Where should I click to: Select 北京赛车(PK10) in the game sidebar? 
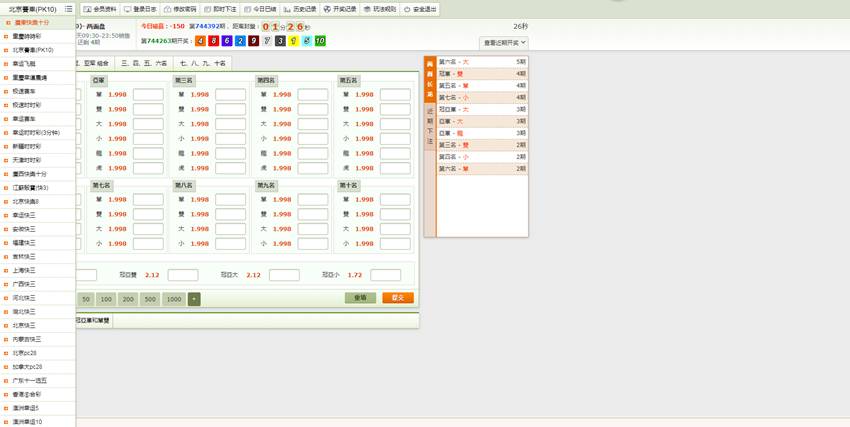click(x=38, y=50)
